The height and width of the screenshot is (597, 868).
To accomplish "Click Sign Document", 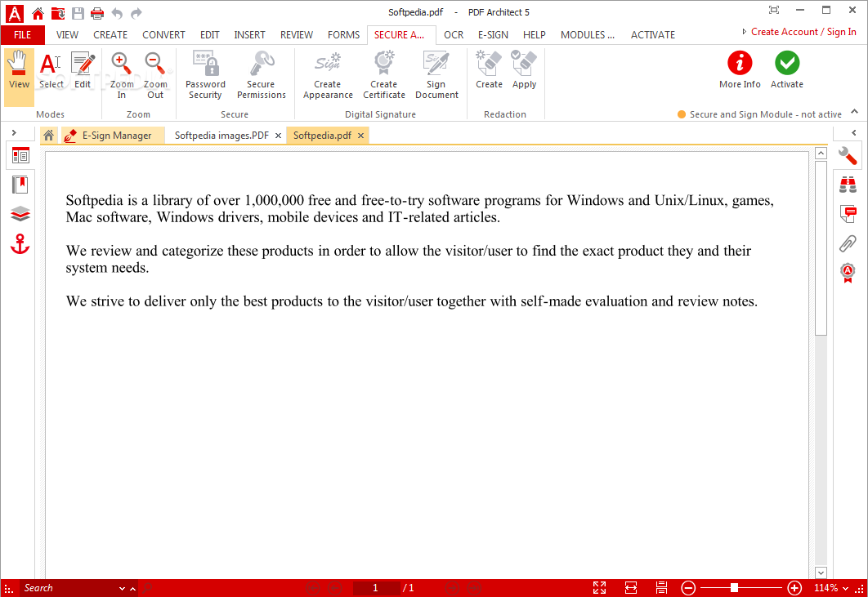I will (436, 75).
